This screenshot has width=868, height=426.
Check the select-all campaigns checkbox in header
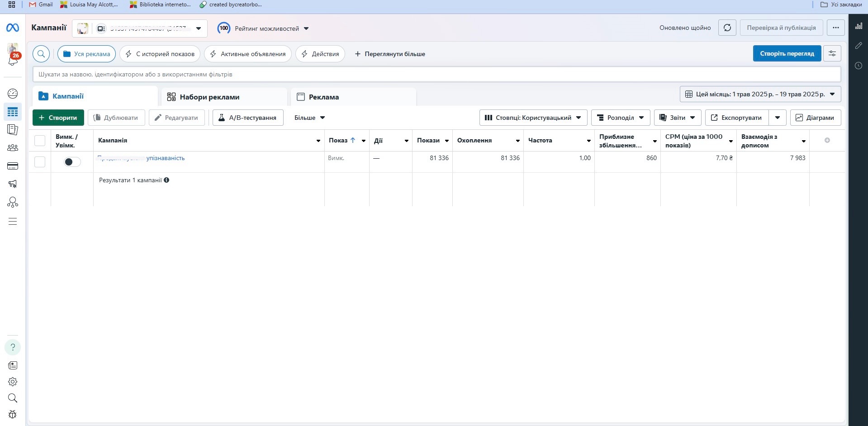(x=40, y=141)
